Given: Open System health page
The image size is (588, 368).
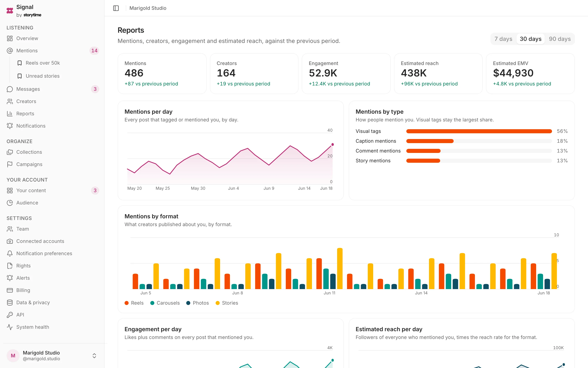Looking at the screenshot, I should (x=52, y=327).
